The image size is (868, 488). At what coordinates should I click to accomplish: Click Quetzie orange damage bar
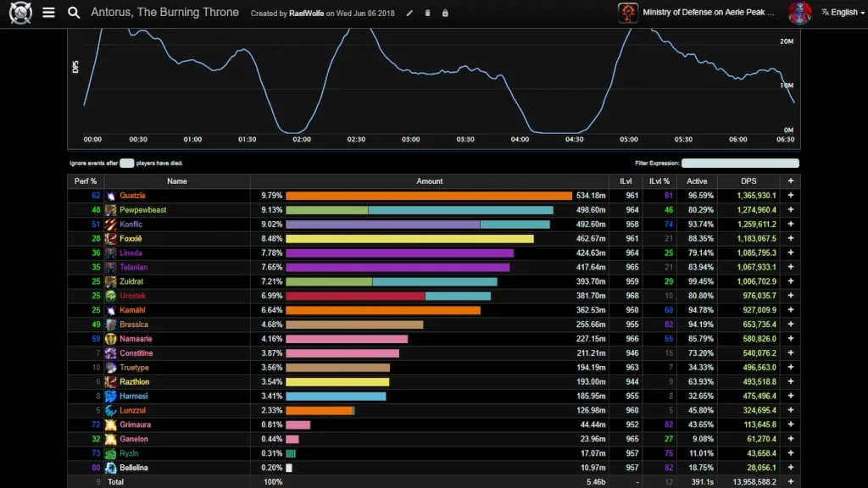(x=429, y=196)
